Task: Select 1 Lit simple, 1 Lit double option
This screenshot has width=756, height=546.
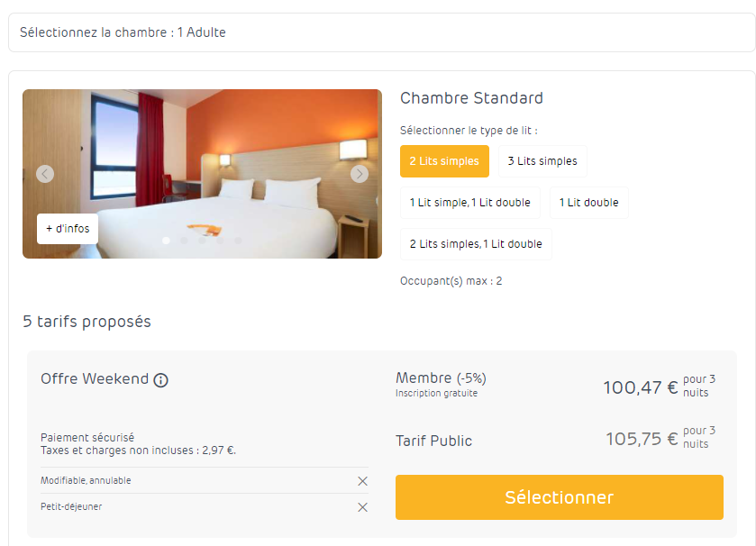Action: (x=470, y=203)
